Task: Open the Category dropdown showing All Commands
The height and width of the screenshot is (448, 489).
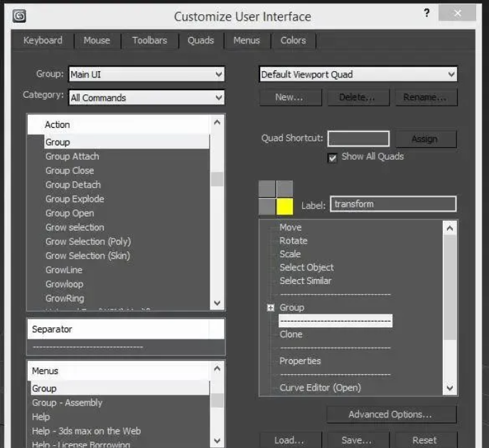Action: tap(146, 97)
